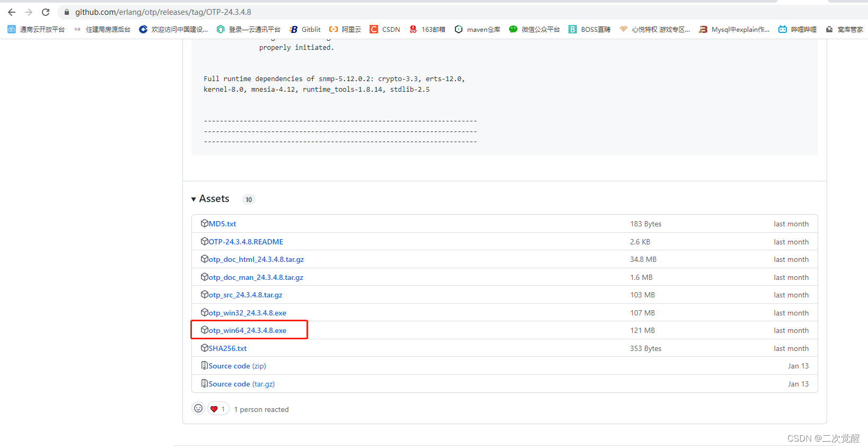Download otp_doc_html_24.3.4.8.tar.gz
Image resolution: width=868 pixels, height=448 pixels.
coord(256,259)
